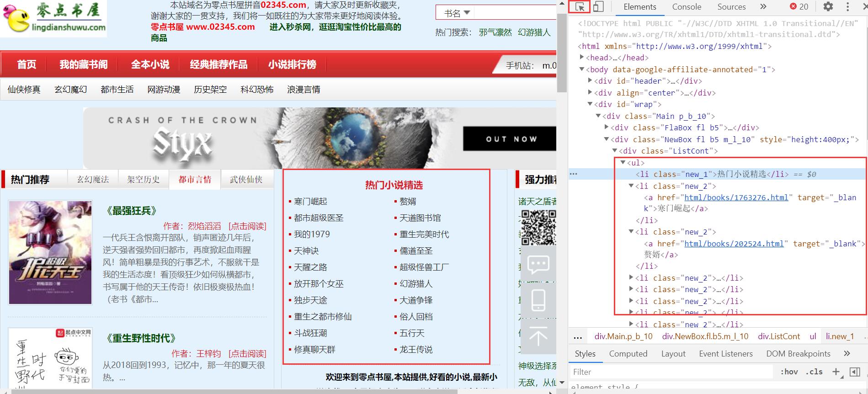Toggle the device toolbar icon
The height and width of the screenshot is (394, 868).
click(598, 7)
